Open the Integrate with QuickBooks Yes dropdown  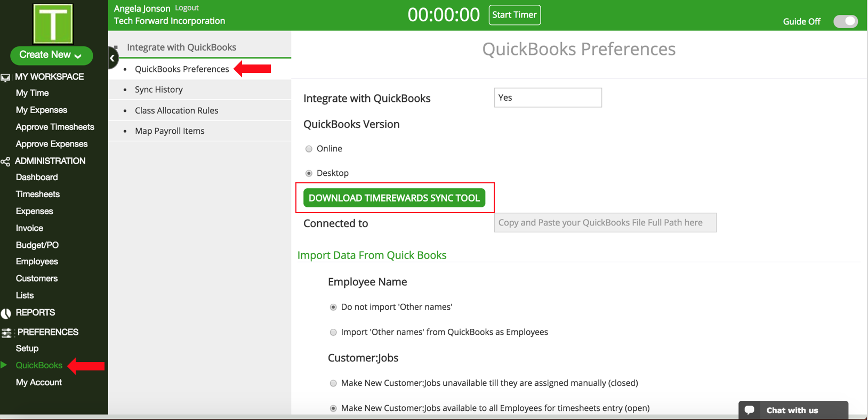[548, 98]
